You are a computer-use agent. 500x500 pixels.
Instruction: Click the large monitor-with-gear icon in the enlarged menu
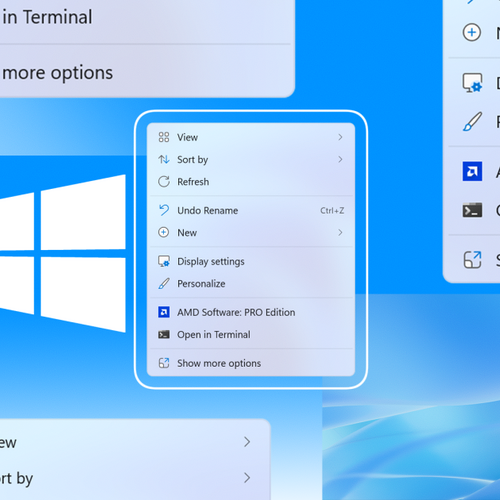click(472, 83)
